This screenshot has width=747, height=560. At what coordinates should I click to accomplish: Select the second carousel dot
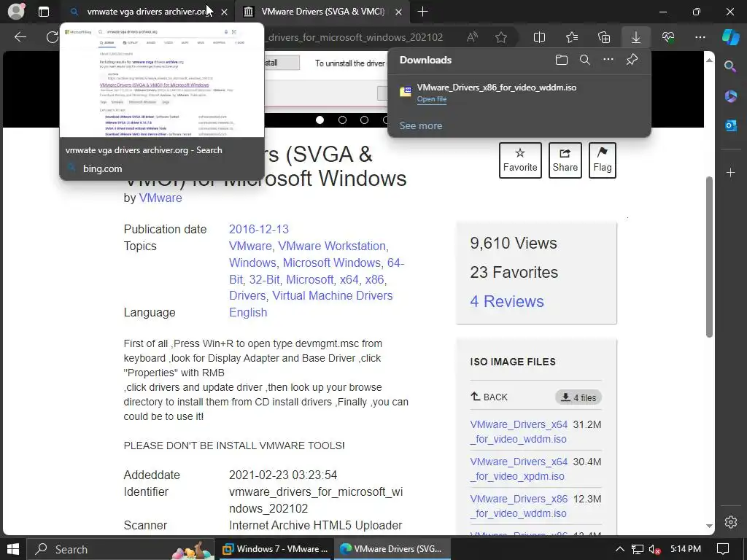pyautogui.click(x=342, y=120)
